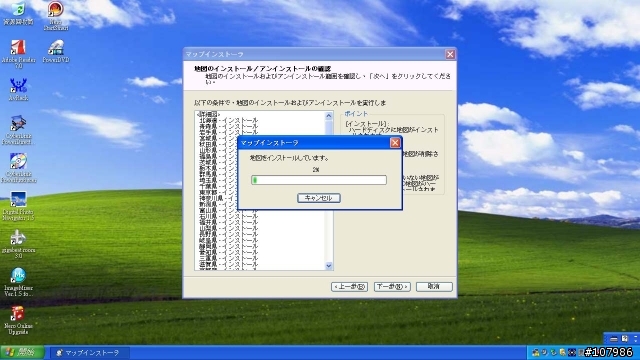The height and width of the screenshot is (360, 640).
Task: Select the 三重県 -インストール list row
Action: tap(229, 258)
